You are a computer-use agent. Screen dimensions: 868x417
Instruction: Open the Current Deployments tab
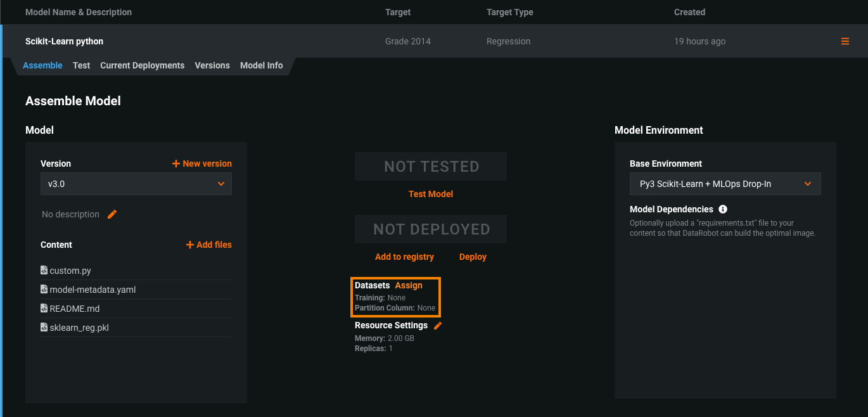[142, 65]
